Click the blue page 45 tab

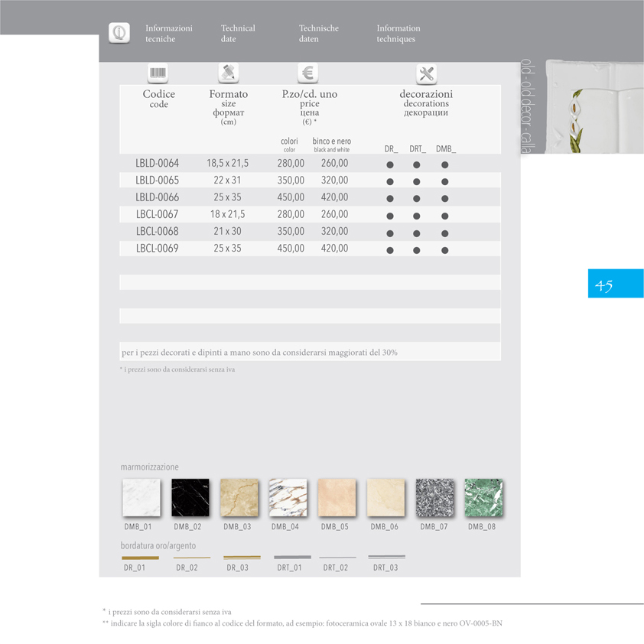615,284
